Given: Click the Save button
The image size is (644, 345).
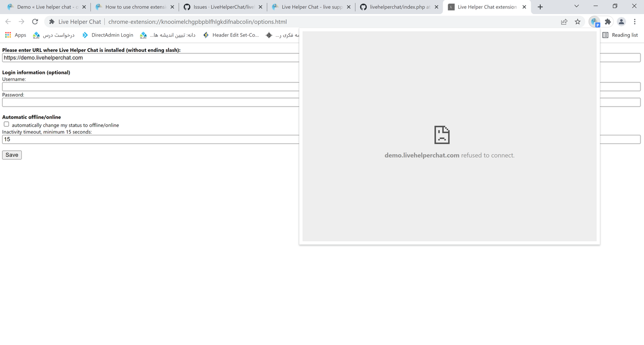Looking at the screenshot, I should pyautogui.click(x=12, y=155).
